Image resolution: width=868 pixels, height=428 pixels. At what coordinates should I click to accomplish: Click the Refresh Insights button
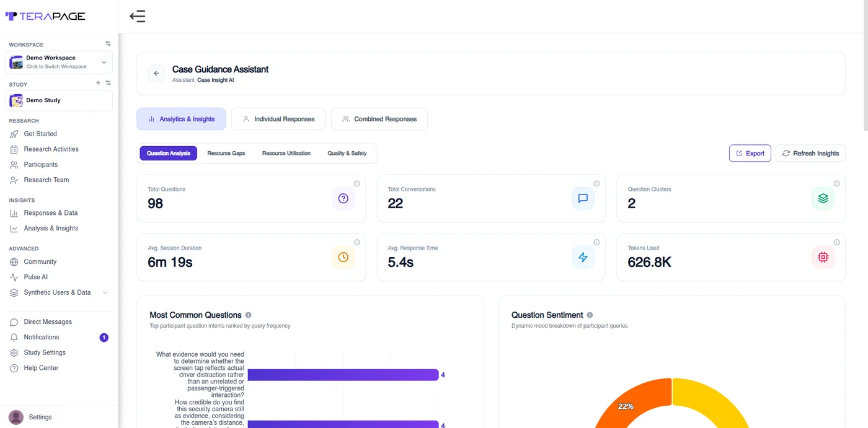click(810, 153)
